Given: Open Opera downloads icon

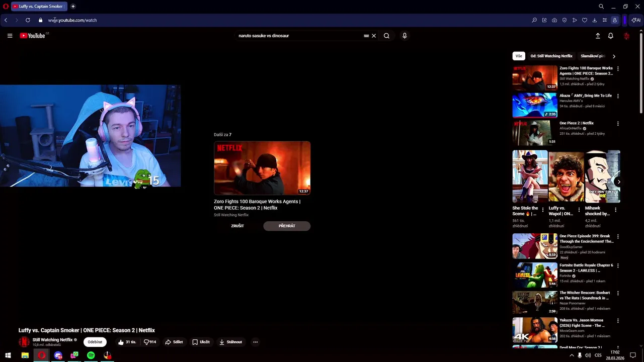Looking at the screenshot, I should pos(595,20).
